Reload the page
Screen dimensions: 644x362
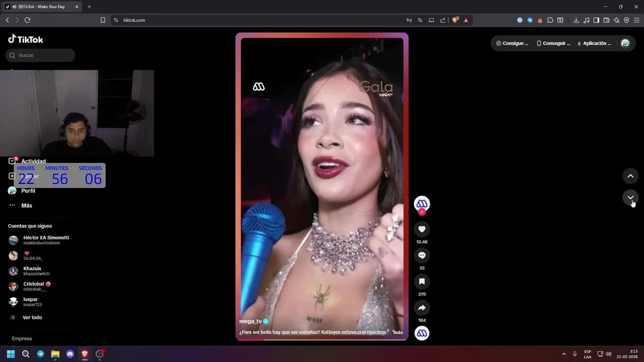click(x=27, y=20)
